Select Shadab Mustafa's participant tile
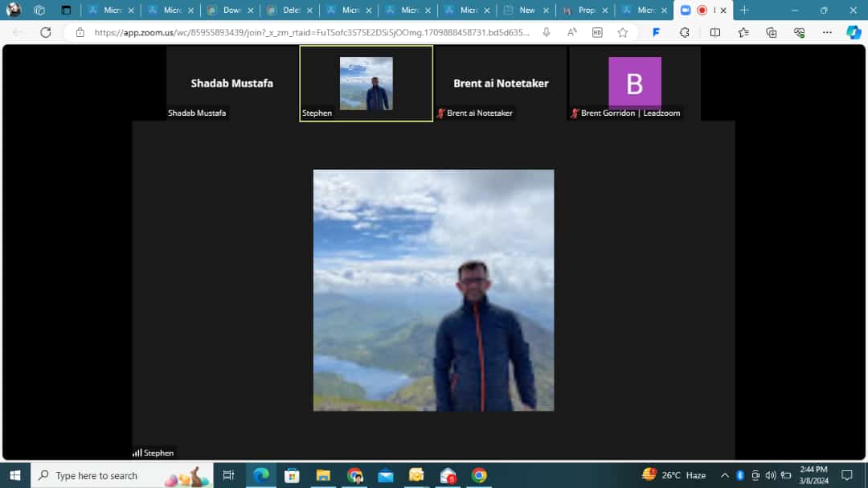This screenshot has height=488, width=868. click(x=232, y=83)
